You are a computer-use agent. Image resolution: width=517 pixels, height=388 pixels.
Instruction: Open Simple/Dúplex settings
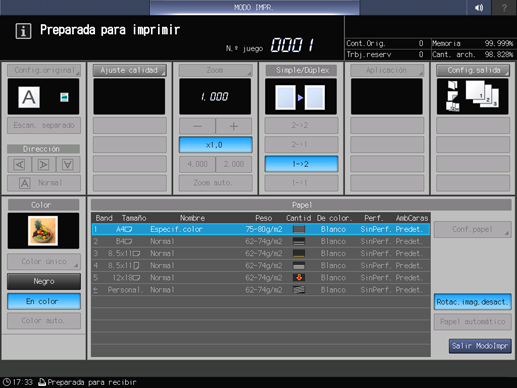(301, 70)
